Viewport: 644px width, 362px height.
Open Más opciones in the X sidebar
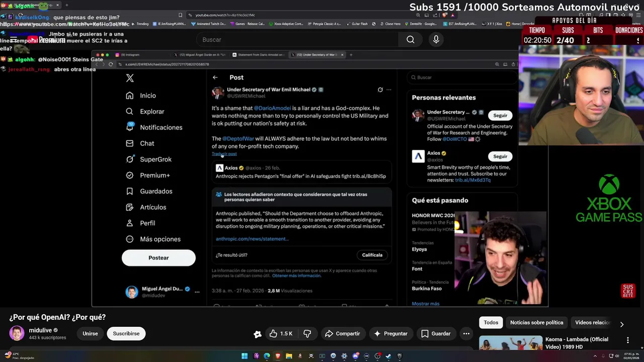click(153, 239)
